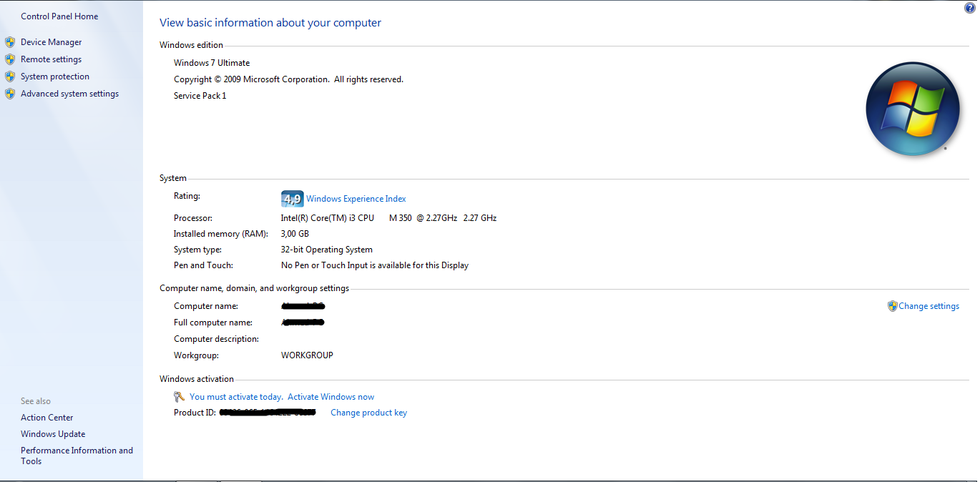Open the Device Manager link
980x482 pixels.
(x=52, y=42)
